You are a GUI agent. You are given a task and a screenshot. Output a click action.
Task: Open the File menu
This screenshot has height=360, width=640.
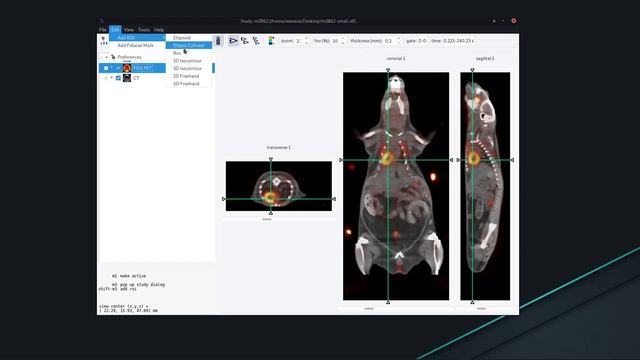(x=103, y=30)
